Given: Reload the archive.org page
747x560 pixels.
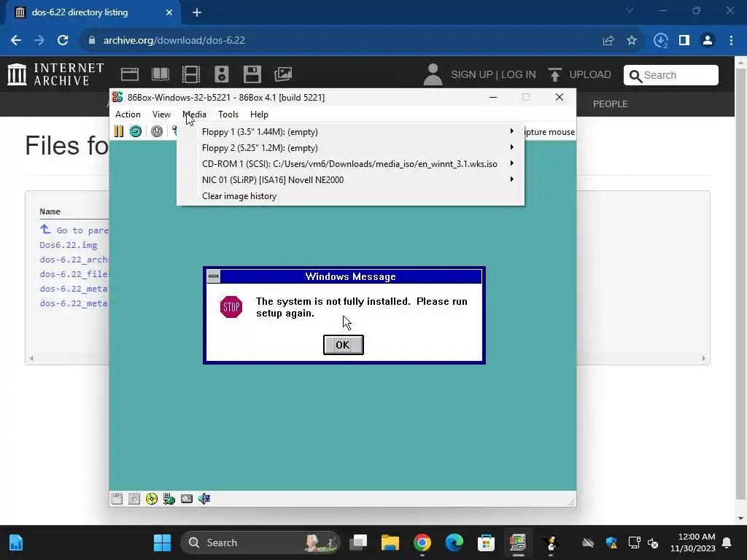Looking at the screenshot, I should click(x=63, y=41).
